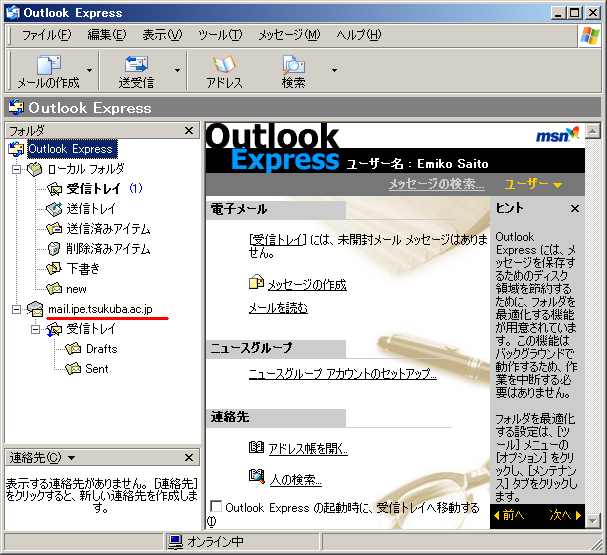Open the 表示(V) menu
The image size is (607, 555).
click(x=162, y=35)
